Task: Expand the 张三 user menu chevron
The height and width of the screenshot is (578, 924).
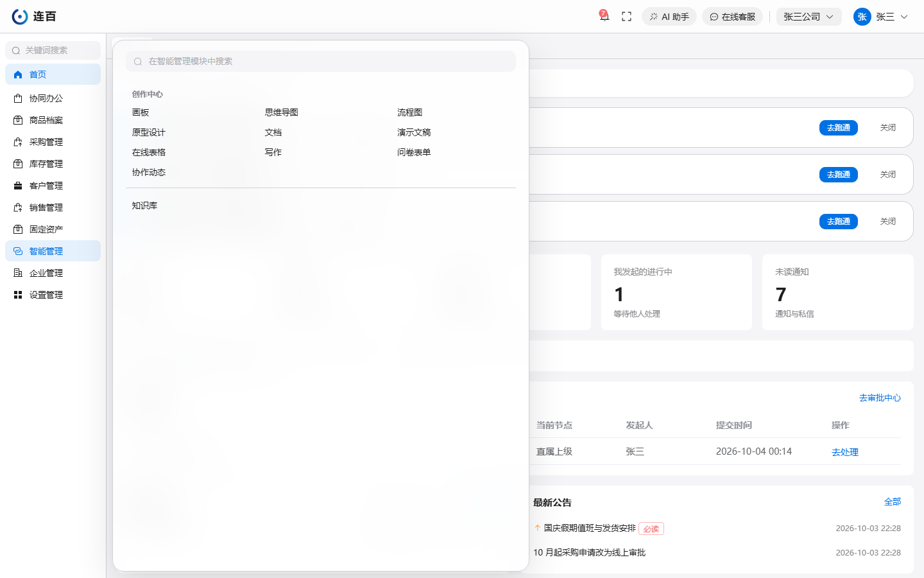Action: coord(904,17)
